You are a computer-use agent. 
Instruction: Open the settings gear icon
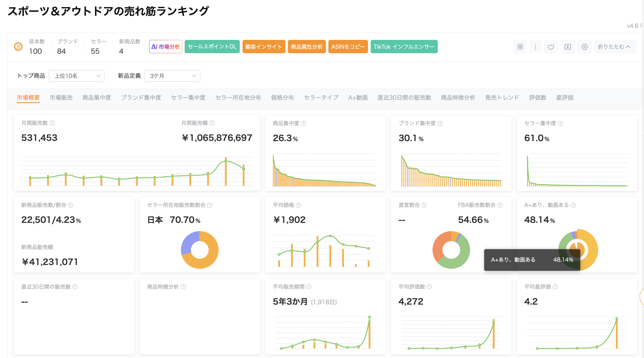pyautogui.click(x=584, y=47)
